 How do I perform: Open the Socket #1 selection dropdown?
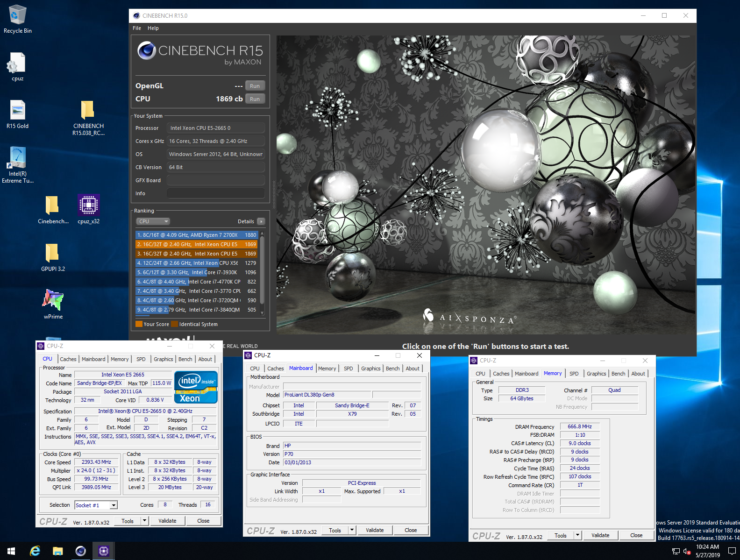coord(96,505)
